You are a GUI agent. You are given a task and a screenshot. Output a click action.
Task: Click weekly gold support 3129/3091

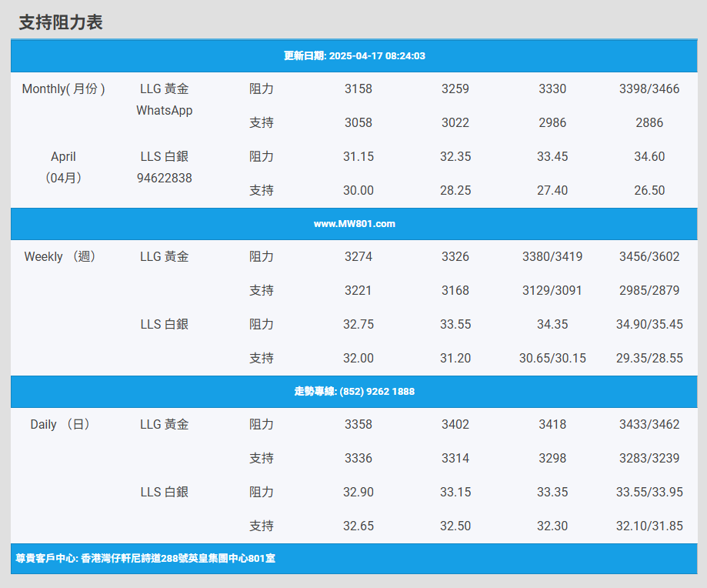[552, 290]
